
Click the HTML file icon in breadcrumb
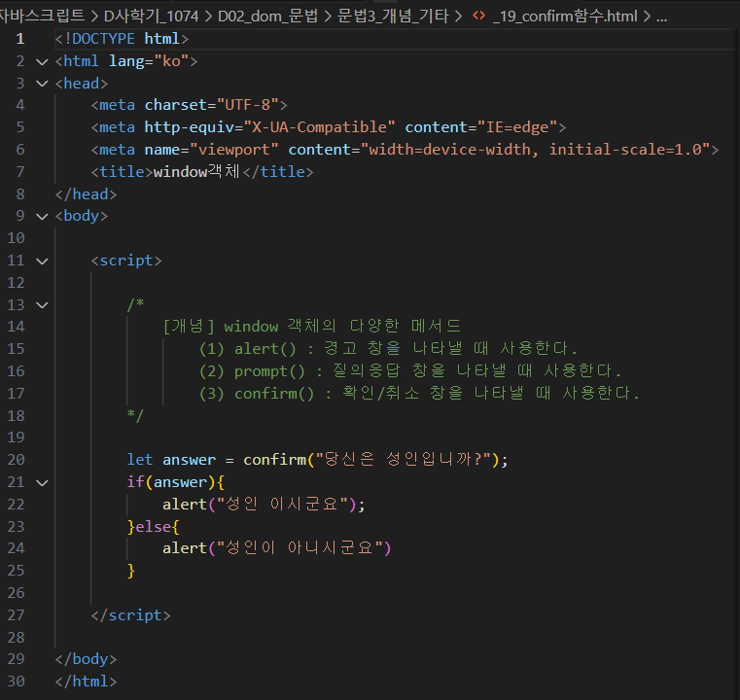[478, 16]
